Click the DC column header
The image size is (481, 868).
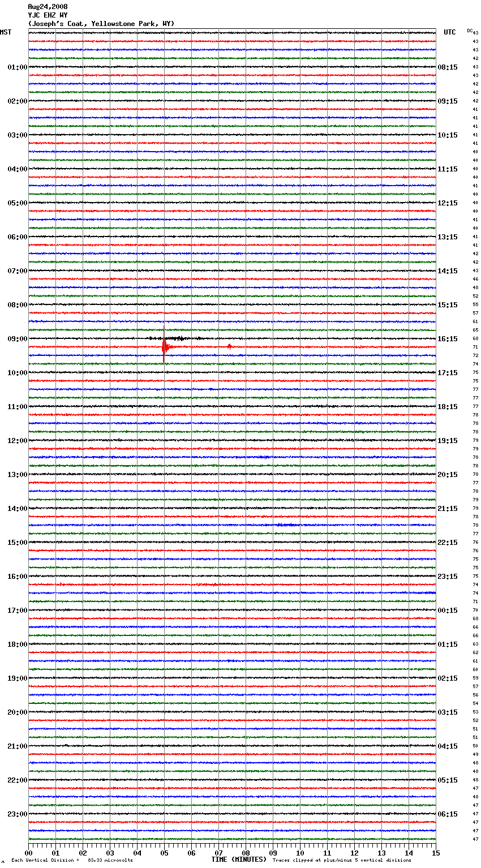click(469, 30)
